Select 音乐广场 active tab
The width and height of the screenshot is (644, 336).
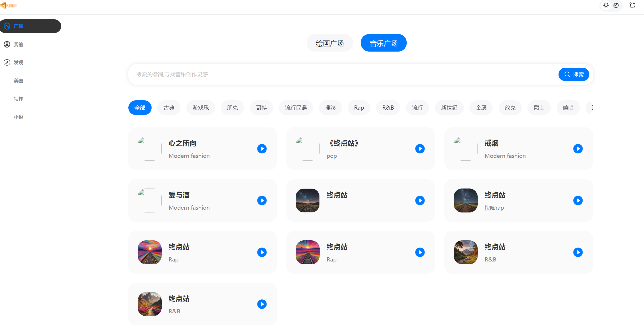tap(384, 43)
